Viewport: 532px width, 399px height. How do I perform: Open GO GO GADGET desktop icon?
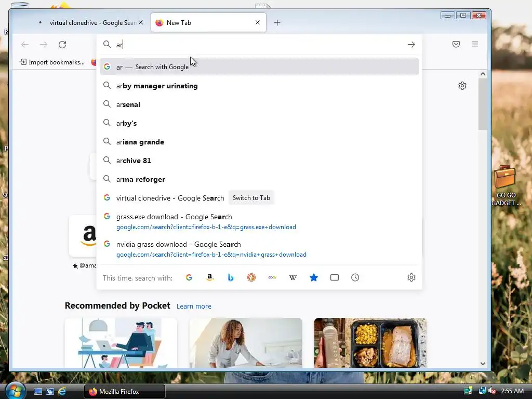(x=506, y=185)
